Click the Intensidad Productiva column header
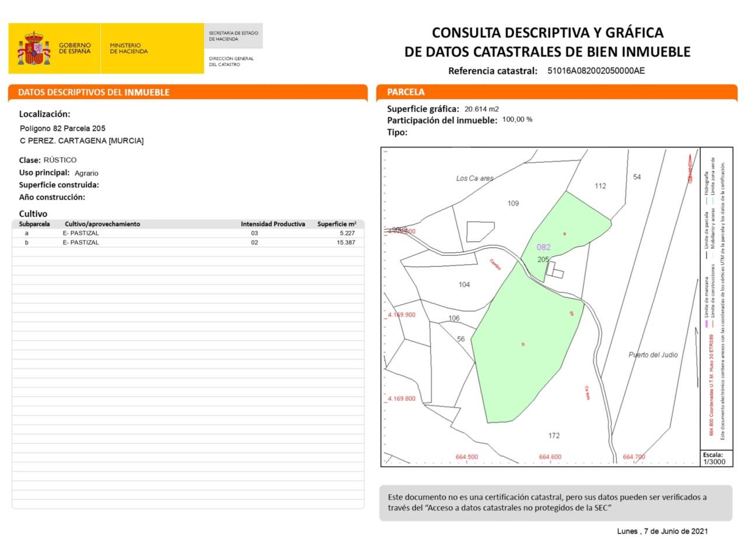The width and height of the screenshot is (747, 560). (273, 224)
